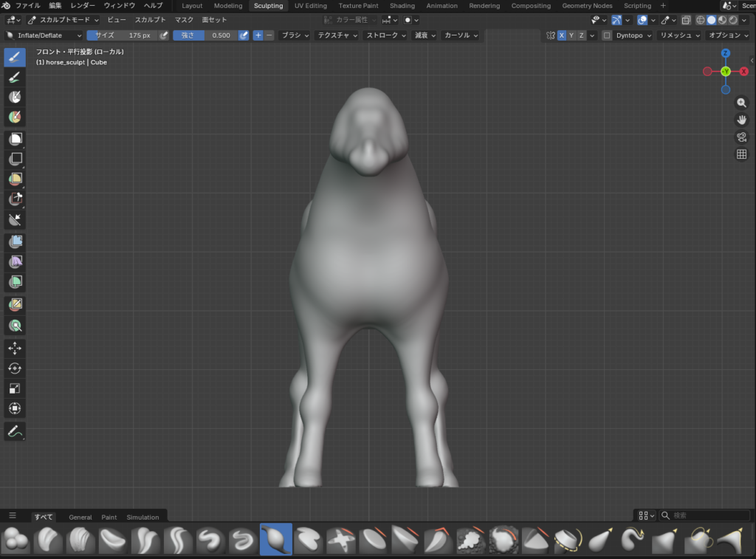Open the ストローク dropdown panel
The height and width of the screenshot is (559, 756).
385,35
